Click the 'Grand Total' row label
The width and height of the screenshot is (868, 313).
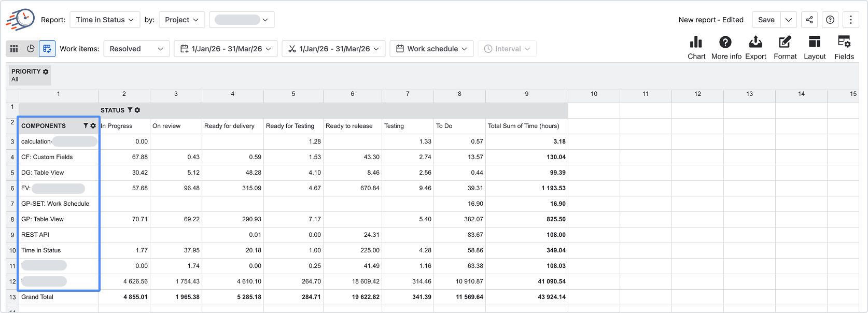37,297
